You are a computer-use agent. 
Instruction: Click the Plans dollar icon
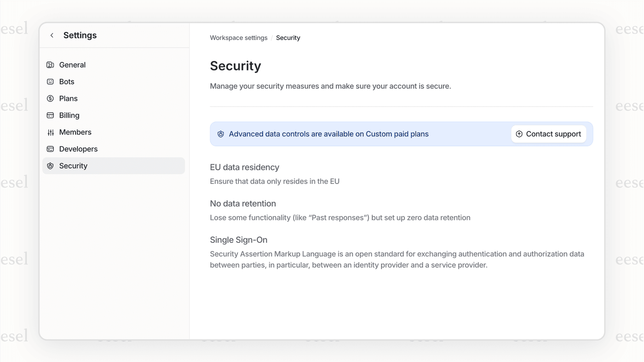(x=50, y=98)
